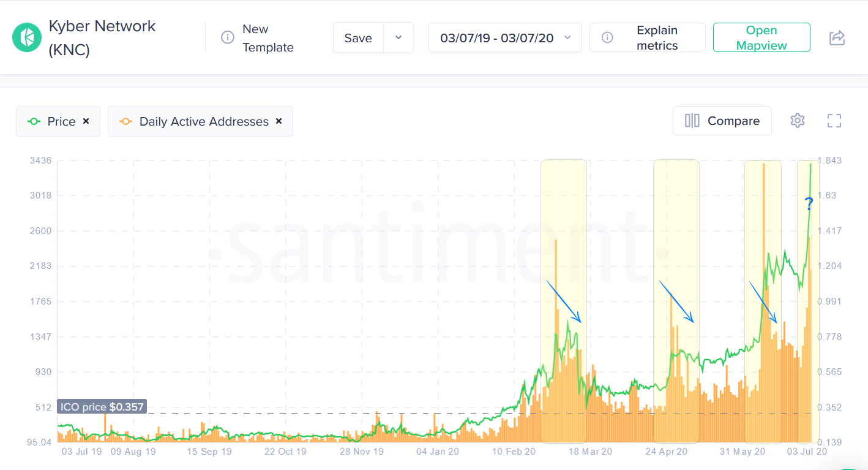Viewport: 868px width, 470px height.
Task: Click the orange Daily Active Addresses marker
Action: 126,121
